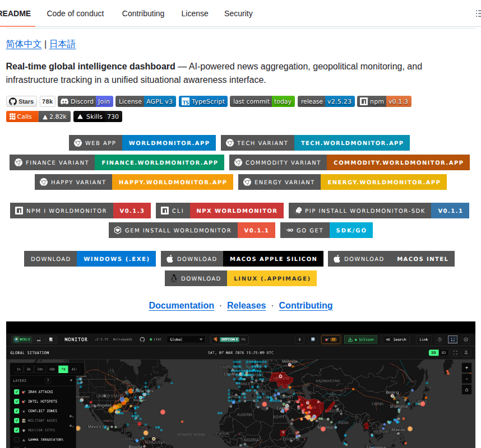
Task: Open the Energy Variant badge
Action: point(343,182)
